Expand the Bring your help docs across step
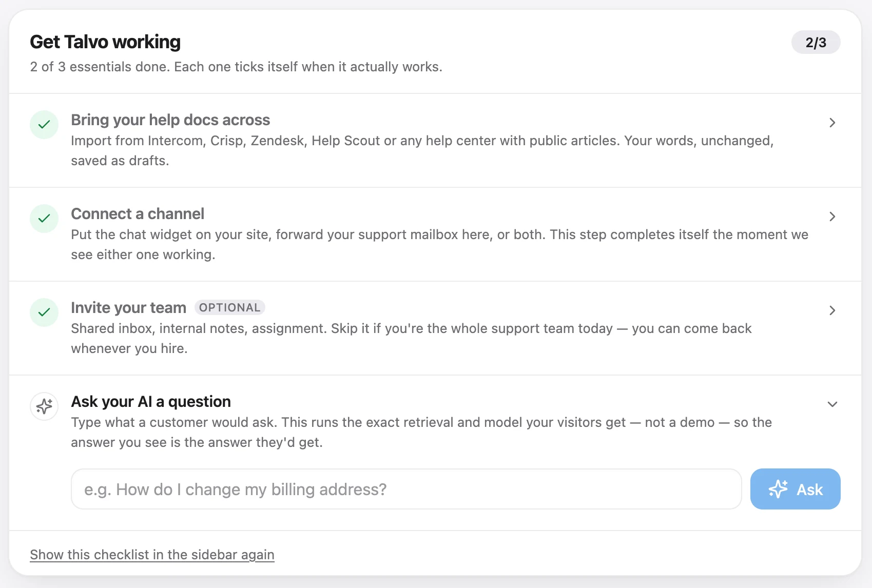This screenshot has width=872, height=588. click(832, 123)
